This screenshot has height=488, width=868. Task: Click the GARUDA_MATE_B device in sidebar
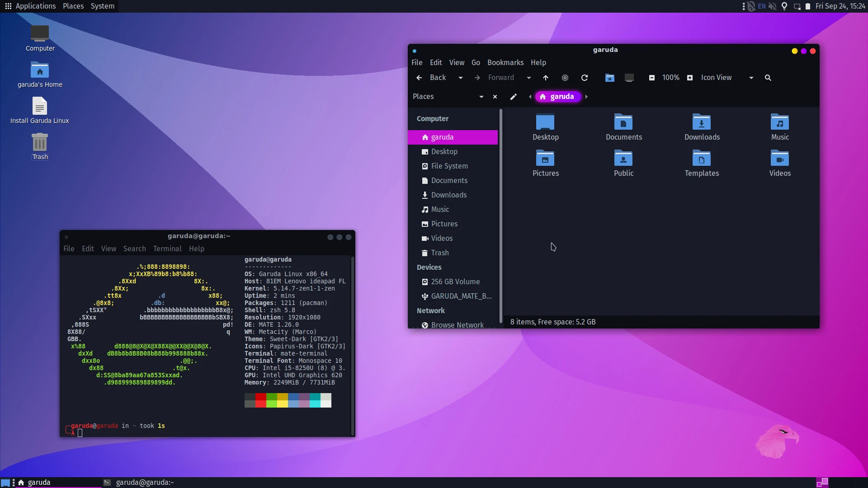455,296
